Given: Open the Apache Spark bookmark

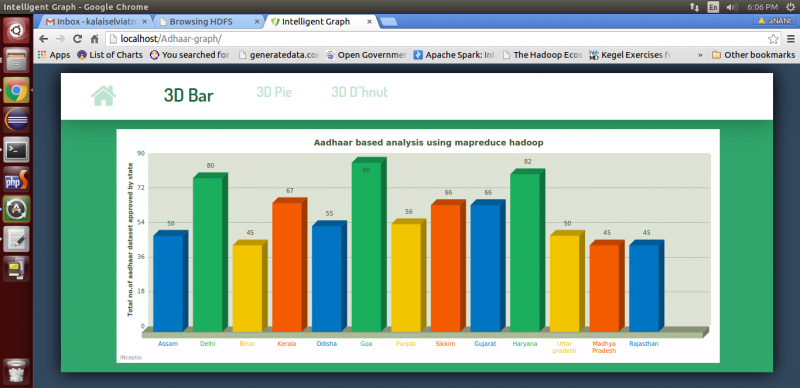Looking at the screenshot, I should pos(454,55).
